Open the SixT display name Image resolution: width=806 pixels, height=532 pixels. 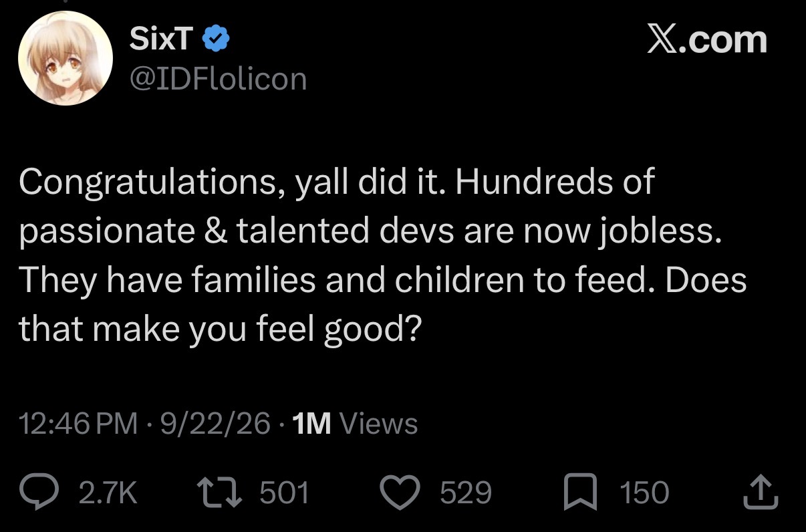point(161,39)
